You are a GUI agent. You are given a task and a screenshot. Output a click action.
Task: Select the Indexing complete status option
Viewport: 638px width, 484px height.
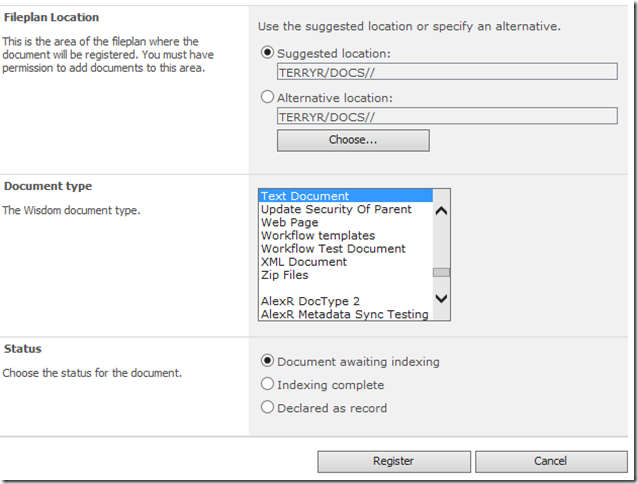tap(267, 384)
